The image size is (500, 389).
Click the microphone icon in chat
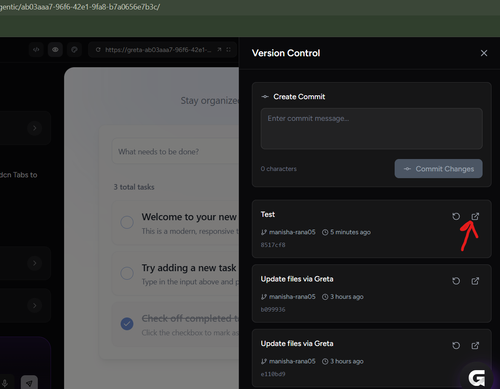pos(5,383)
